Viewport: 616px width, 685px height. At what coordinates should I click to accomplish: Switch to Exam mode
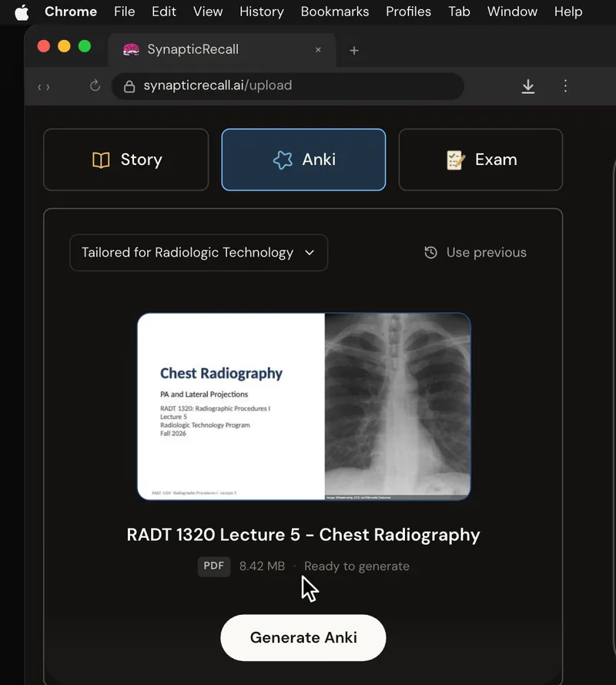pos(480,159)
